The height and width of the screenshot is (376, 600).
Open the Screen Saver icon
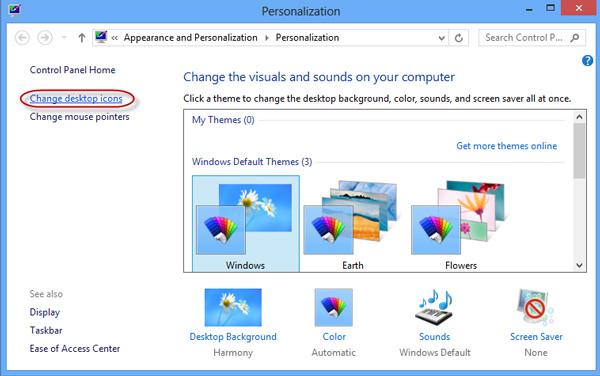(x=535, y=307)
